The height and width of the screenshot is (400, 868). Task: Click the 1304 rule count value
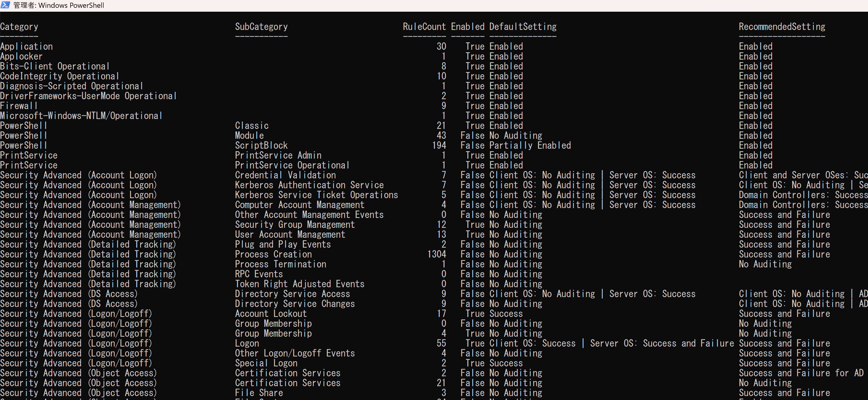click(436, 255)
